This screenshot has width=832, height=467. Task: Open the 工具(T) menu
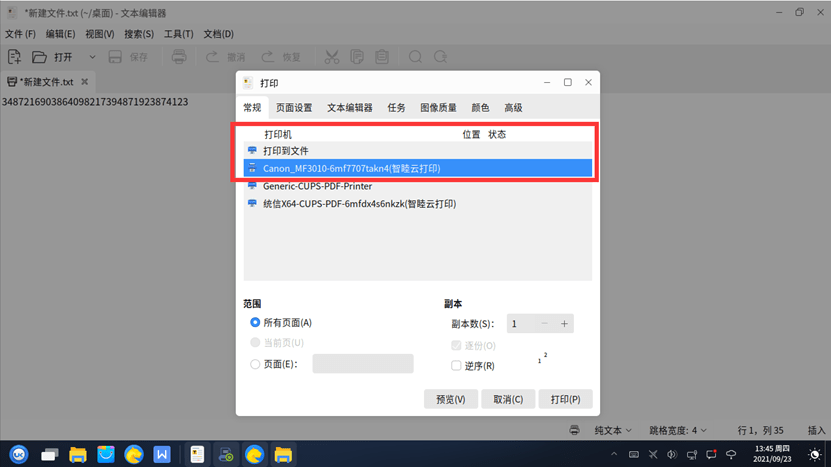point(178,34)
